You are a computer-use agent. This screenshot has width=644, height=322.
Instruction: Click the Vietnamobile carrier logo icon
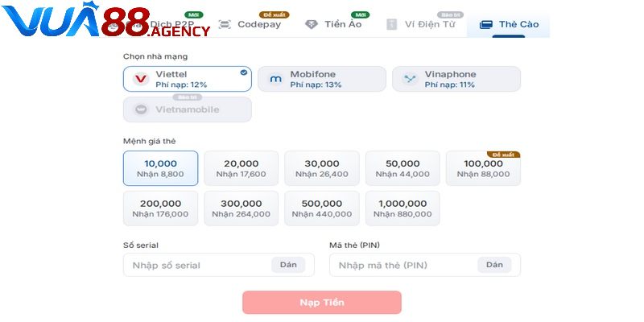point(141,109)
